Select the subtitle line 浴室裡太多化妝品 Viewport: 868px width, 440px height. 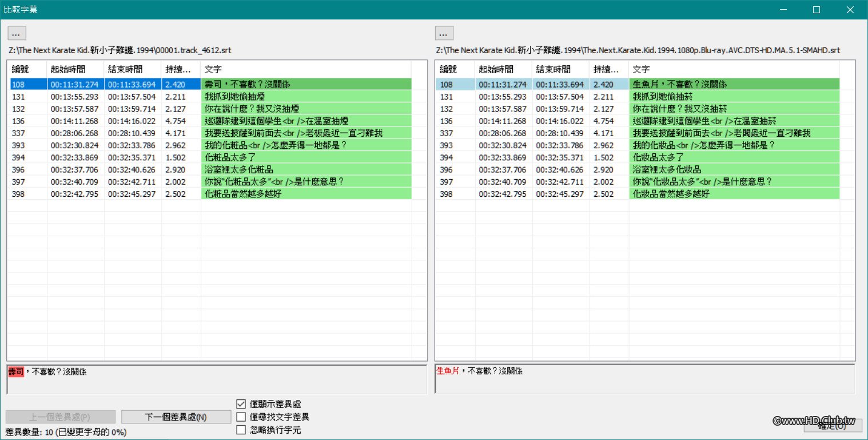(734, 169)
